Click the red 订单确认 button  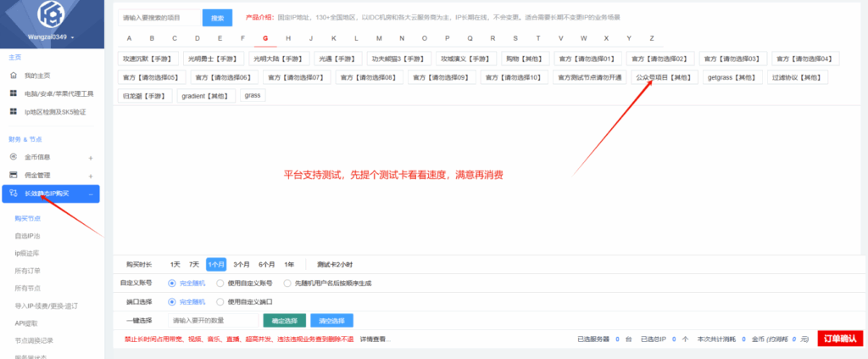click(840, 339)
